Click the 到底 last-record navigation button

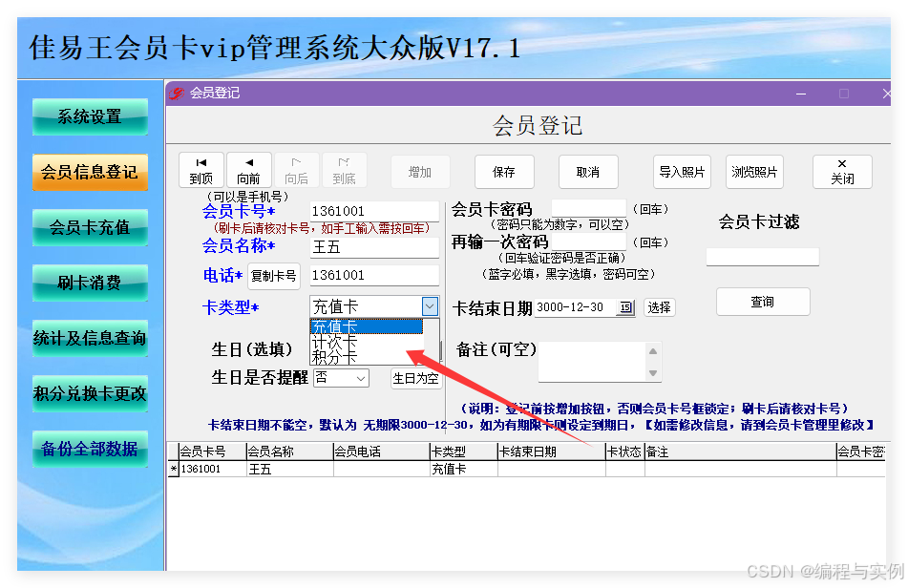344,171
